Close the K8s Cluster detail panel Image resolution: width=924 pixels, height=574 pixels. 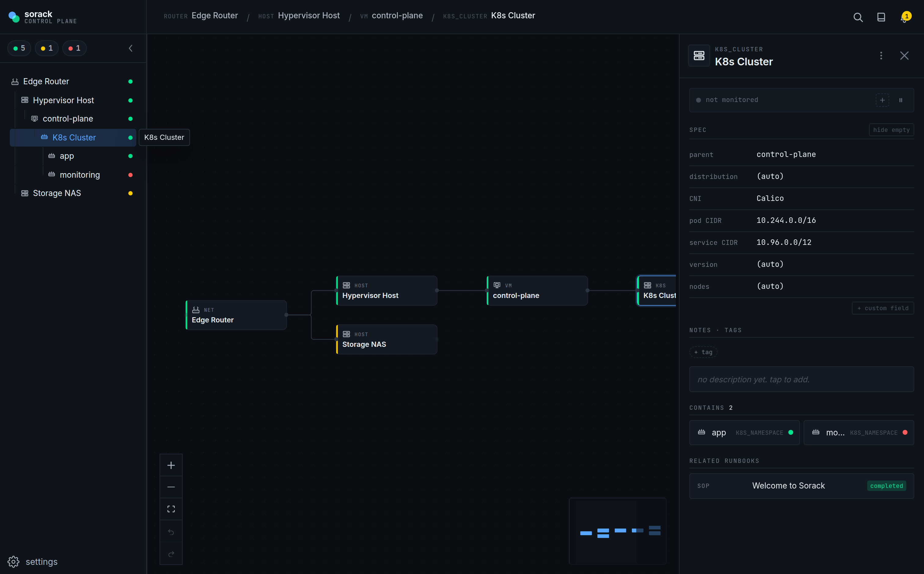[904, 56]
